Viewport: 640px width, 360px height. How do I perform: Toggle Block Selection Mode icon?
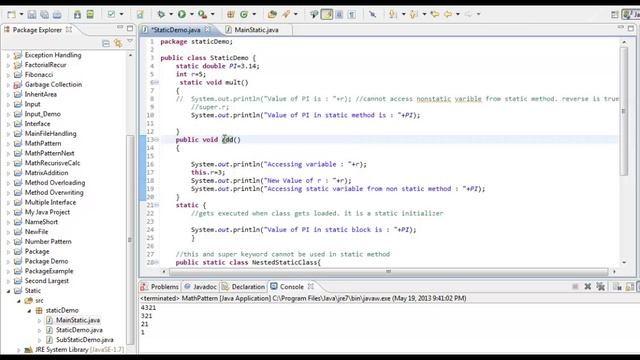click(x=339, y=14)
